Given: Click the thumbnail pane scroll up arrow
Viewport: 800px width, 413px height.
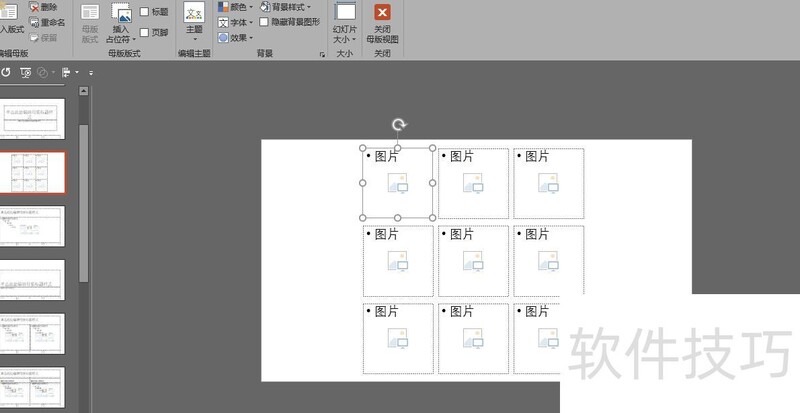Looking at the screenshot, I should [x=84, y=91].
